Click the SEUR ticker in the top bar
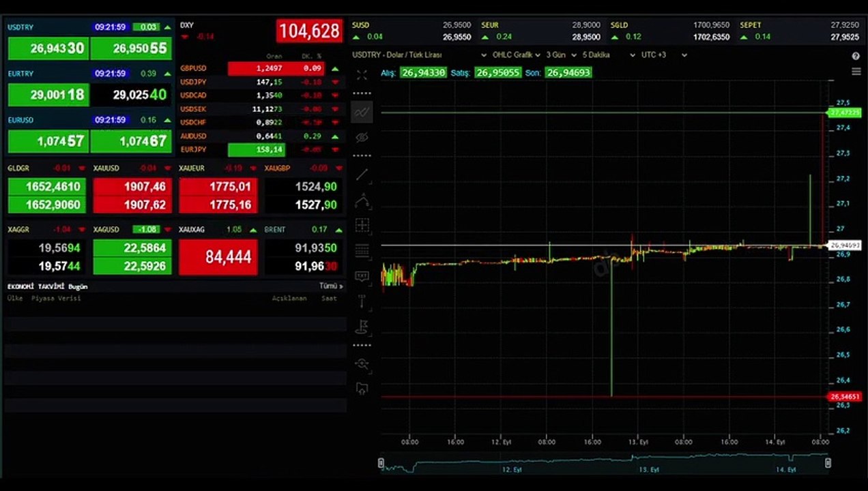Screen dimensions: 868x491 click(490, 25)
